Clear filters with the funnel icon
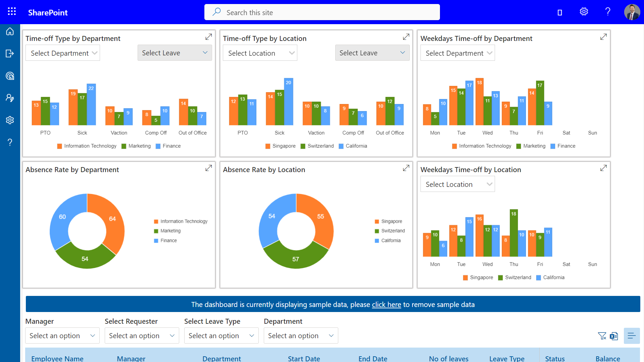 point(602,336)
